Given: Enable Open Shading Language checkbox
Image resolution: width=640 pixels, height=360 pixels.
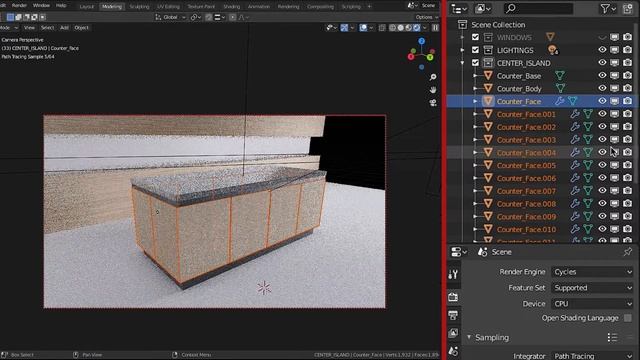Looking at the screenshot, I should pos(628,318).
